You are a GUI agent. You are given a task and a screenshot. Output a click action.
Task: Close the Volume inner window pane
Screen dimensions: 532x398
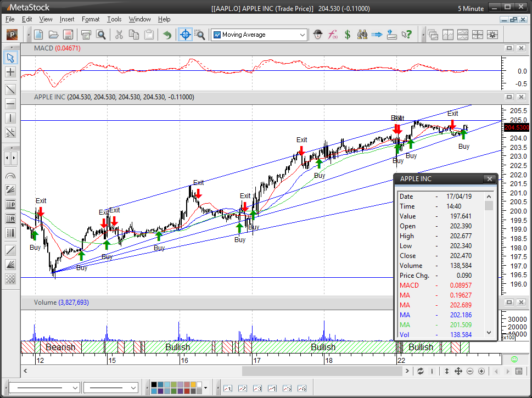click(x=521, y=302)
